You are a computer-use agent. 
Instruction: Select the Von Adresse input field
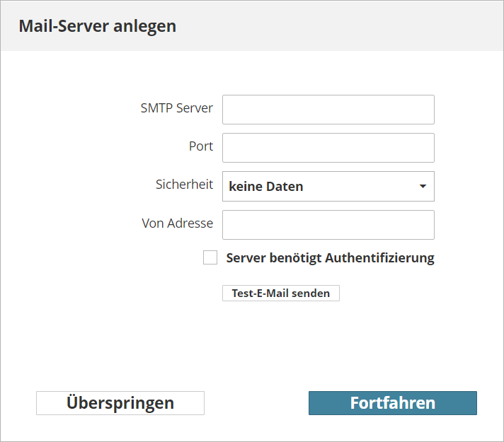click(x=328, y=225)
